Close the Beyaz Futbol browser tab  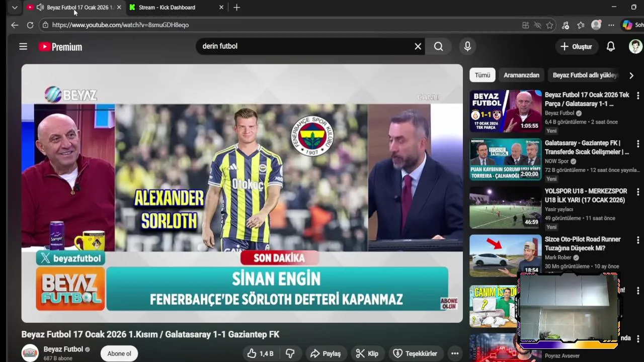tap(119, 8)
